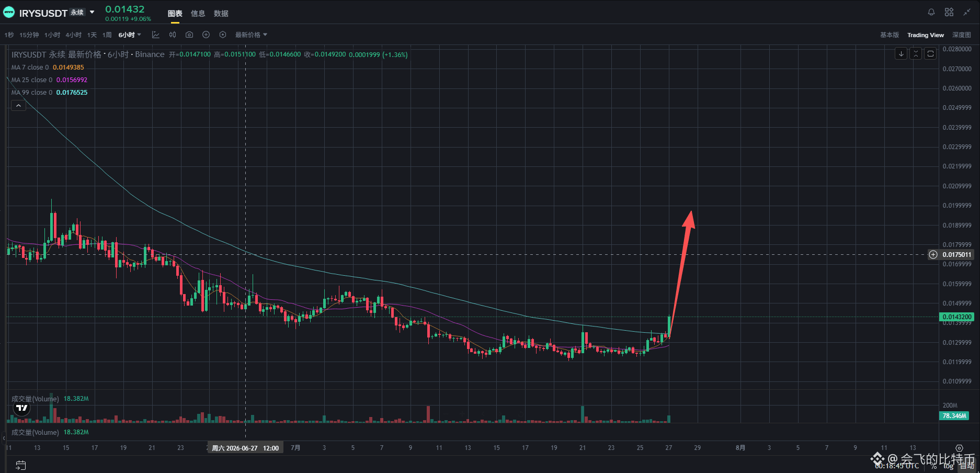Screen dimensions: 980x473
Task: Click the 0.01432 last price in header
Action: pos(125,9)
